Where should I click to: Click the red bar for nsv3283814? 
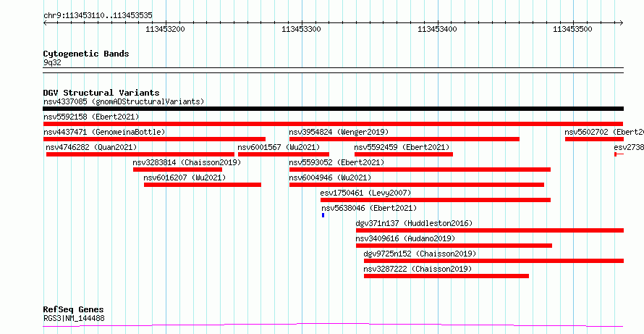(x=177, y=170)
